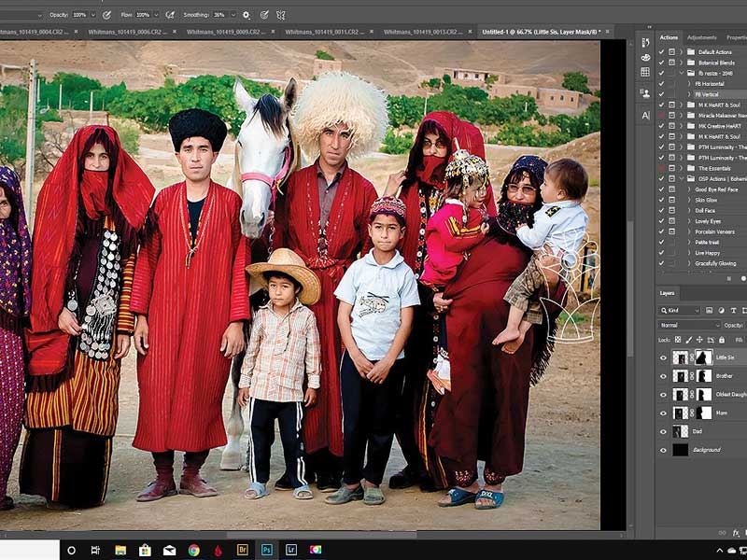
Task: Switch to the Adjustments panel tab
Action: click(701, 37)
